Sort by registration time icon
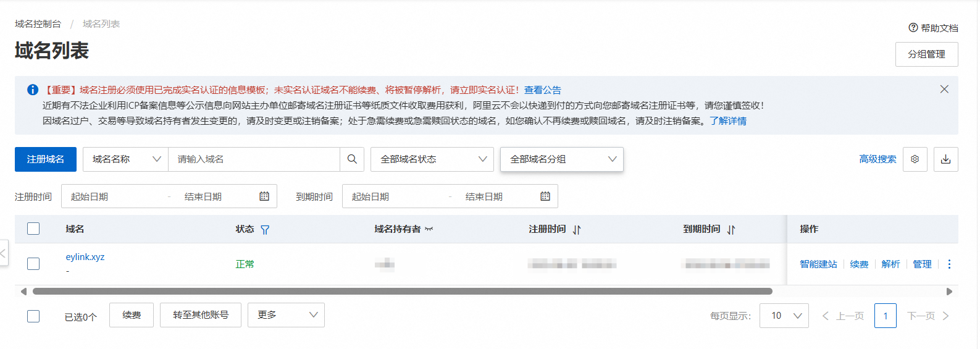 click(x=577, y=230)
